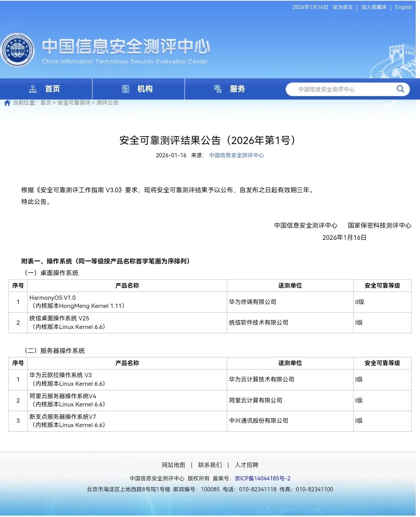Click 安全可靠测评 in the breadcrumb

tap(74, 103)
